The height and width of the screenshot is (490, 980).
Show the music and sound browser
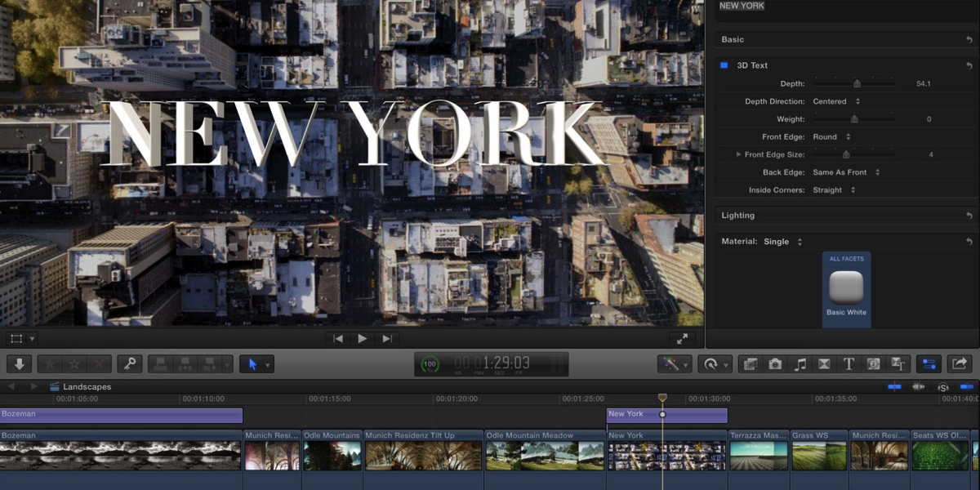[x=800, y=364]
